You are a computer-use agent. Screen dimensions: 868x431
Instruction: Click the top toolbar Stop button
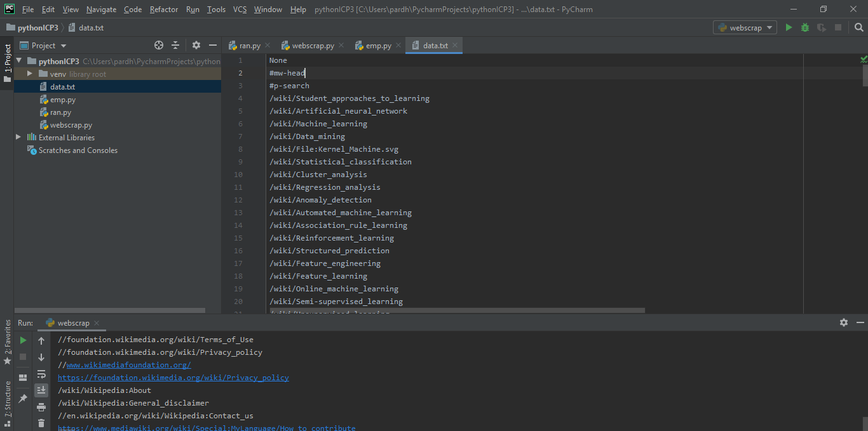[x=838, y=27]
